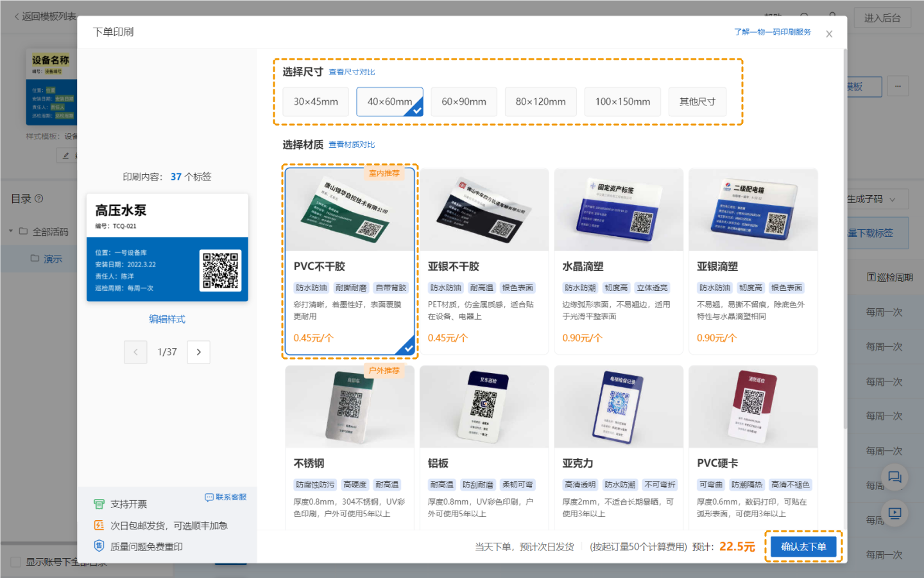Viewport: 924px width, 578px height.
Task: Click 进入后台 button in background page
Action: click(882, 18)
